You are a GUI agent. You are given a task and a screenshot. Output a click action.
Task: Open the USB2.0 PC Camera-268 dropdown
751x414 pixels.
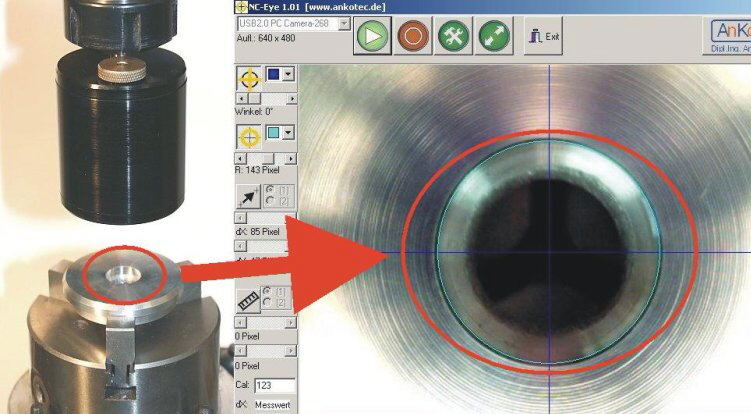(345, 22)
